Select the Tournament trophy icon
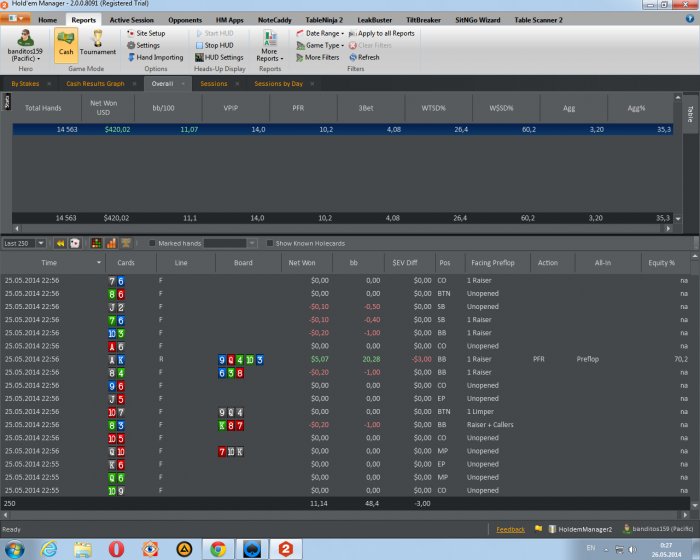The height and width of the screenshot is (560, 700). coord(98,45)
